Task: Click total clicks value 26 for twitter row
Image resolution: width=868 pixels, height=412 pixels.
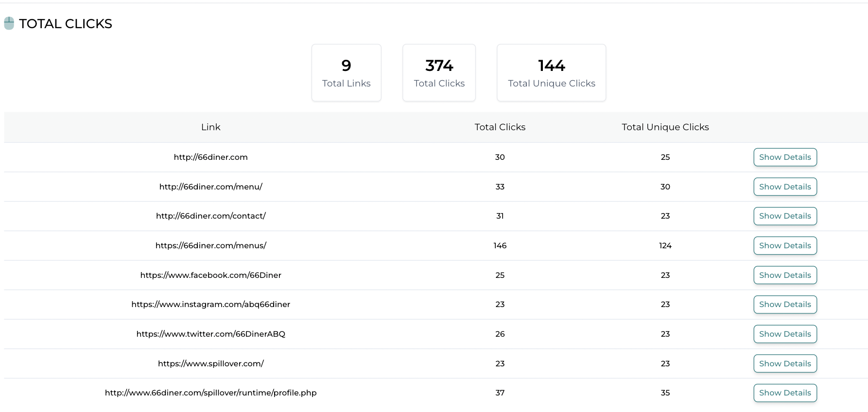Action: tap(500, 334)
